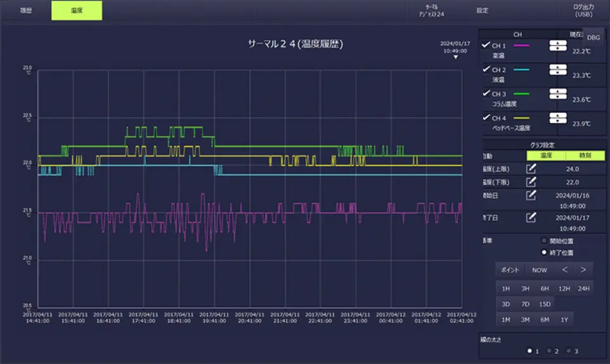Open the サーマルアシスト24 tab
The width and height of the screenshot is (610, 364).
[x=431, y=11]
